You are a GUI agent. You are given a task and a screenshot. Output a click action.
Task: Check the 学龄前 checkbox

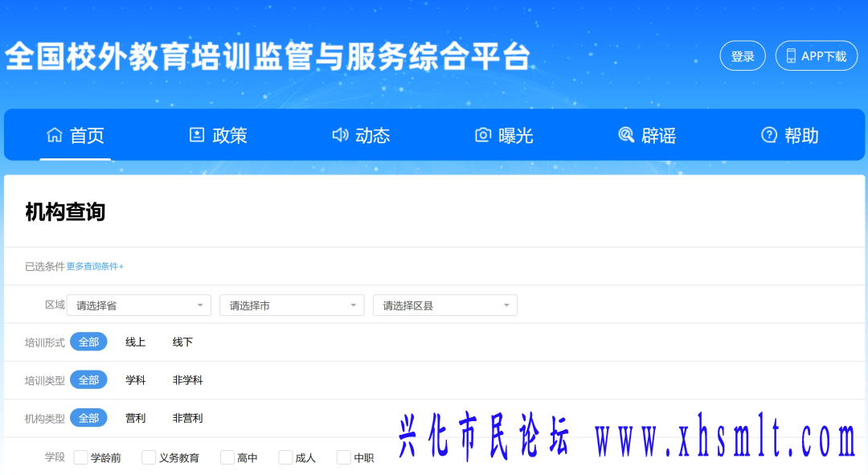pos(81,457)
